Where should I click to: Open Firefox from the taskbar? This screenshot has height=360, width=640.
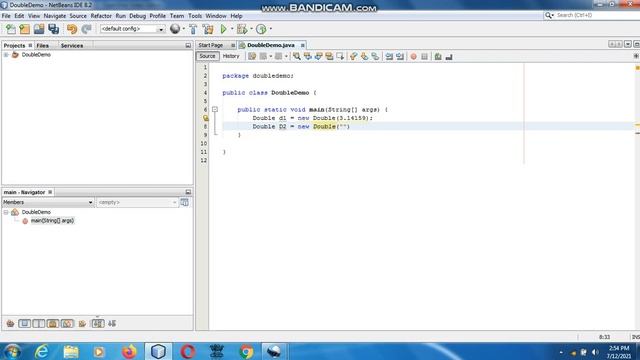pyautogui.click(x=129, y=351)
